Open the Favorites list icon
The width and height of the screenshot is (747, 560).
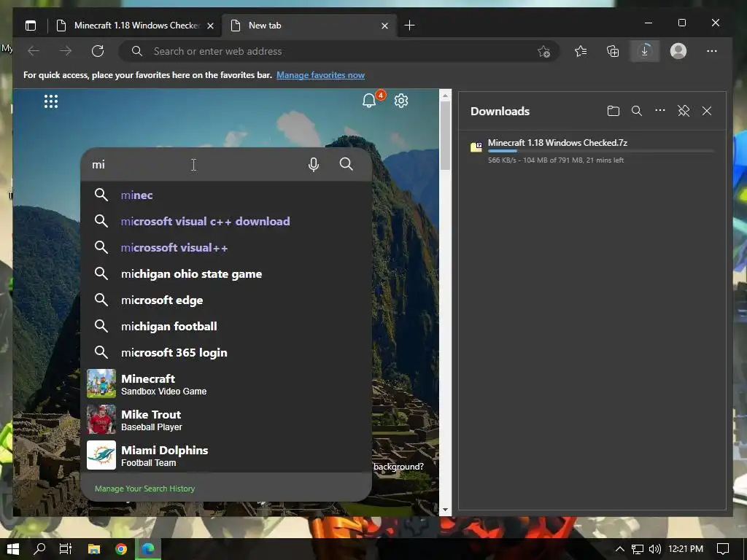click(x=580, y=51)
